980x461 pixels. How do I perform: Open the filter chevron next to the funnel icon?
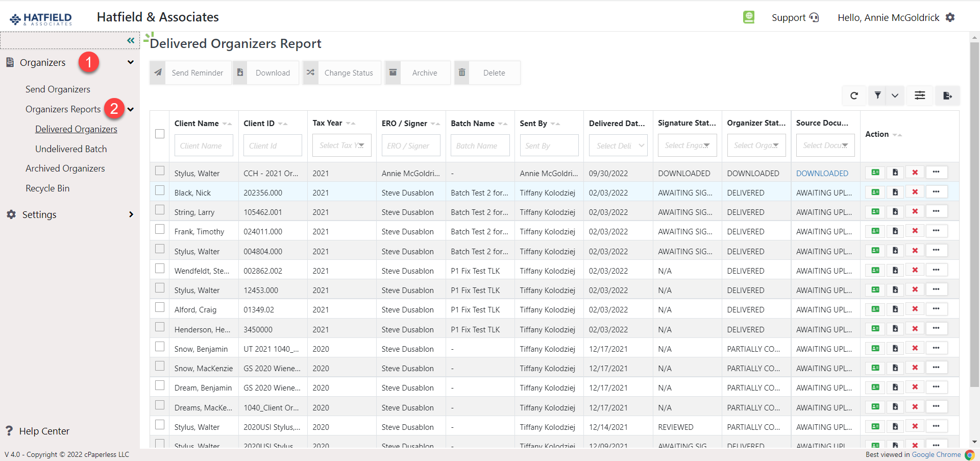pyautogui.click(x=895, y=95)
